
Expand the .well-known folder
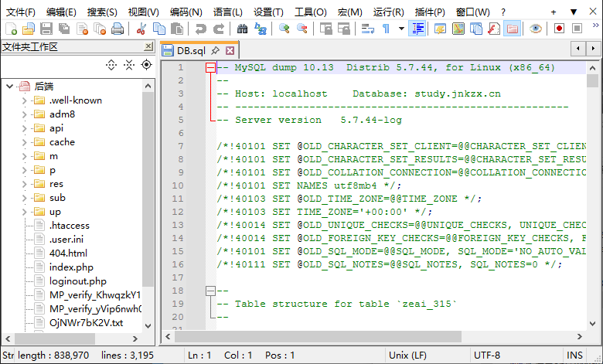point(24,100)
